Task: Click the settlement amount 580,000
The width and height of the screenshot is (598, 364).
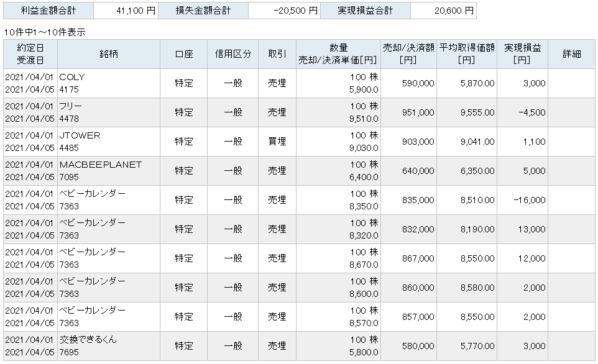Action: (418, 346)
